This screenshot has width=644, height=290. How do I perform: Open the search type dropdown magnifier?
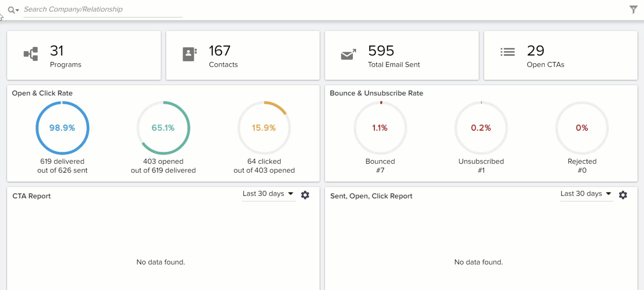click(13, 10)
